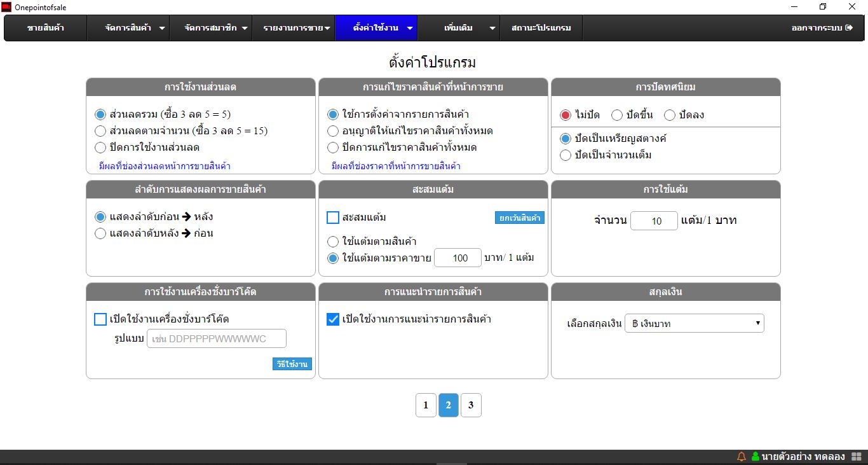This screenshot has height=465, width=868.
Task: Click the วิธีใช้งาน help button
Action: click(292, 364)
